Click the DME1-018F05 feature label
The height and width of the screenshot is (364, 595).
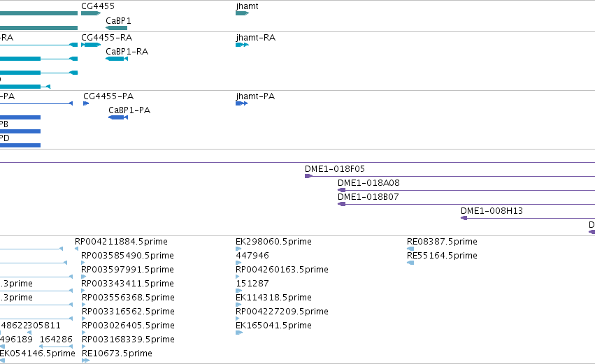pyautogui.click(x=335, y=169)
